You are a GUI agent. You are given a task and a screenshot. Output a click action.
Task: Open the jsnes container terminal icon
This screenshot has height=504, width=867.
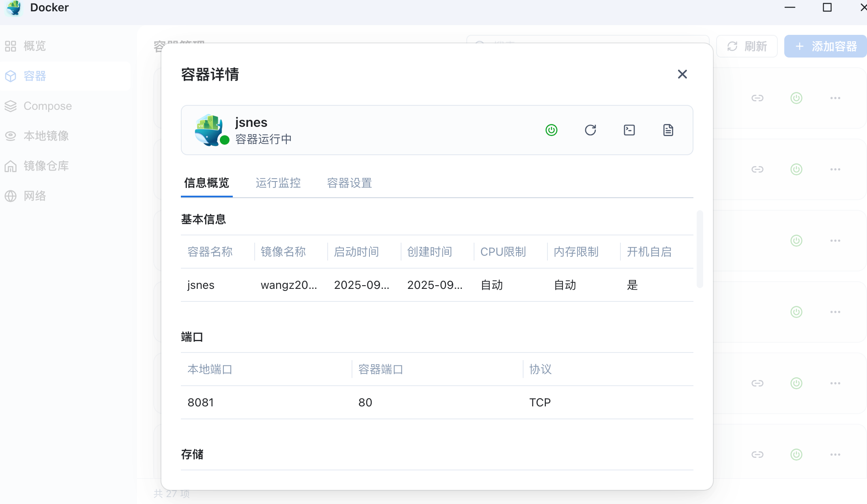pyautogui.click(x=629, y=130)
